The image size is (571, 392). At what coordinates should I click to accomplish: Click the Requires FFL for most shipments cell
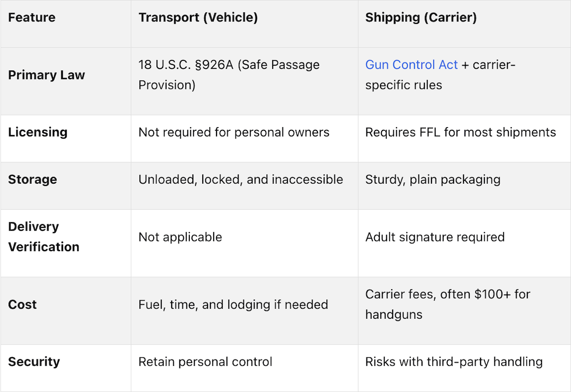click(460, 132)
